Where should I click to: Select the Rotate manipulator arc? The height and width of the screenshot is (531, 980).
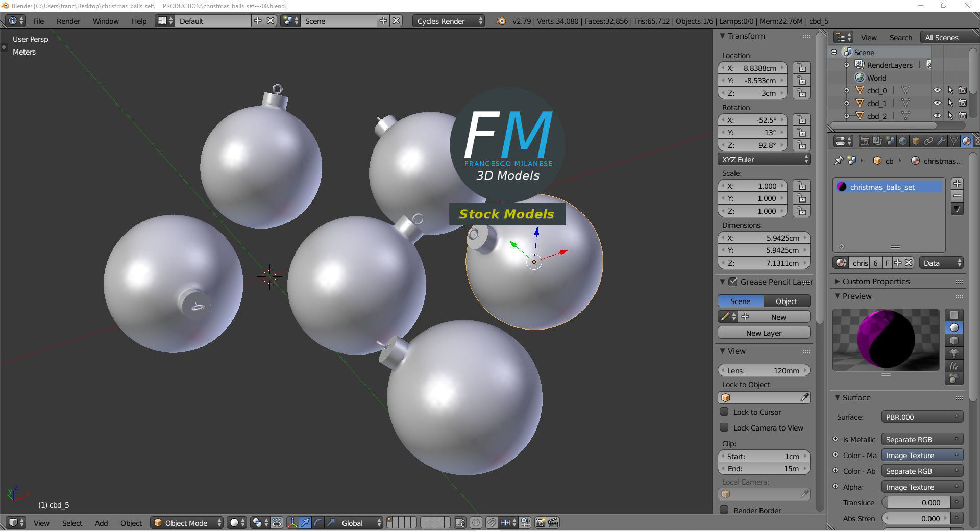point(318,523)
